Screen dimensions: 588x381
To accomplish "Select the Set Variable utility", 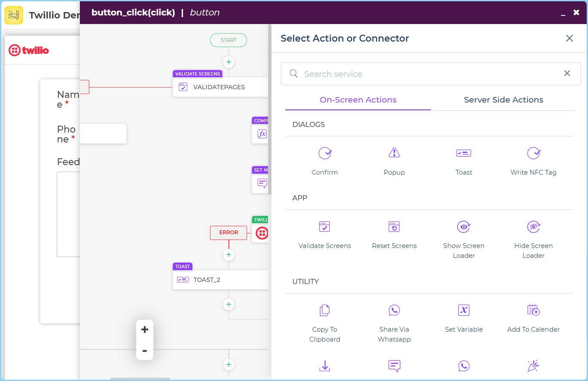I will point(463,317).
